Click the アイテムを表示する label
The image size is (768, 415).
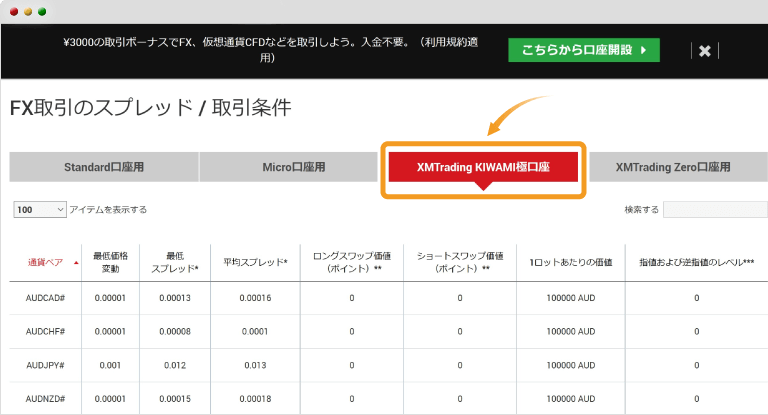click(108, 210)
